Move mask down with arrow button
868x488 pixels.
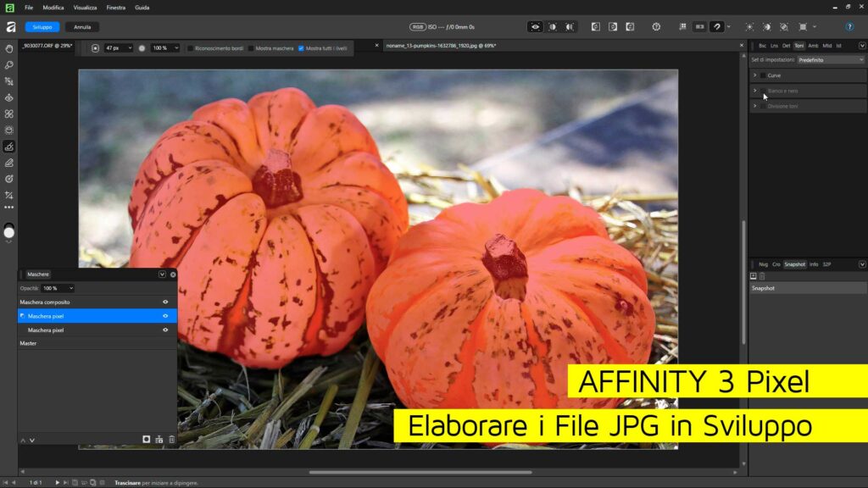(32, 441)
